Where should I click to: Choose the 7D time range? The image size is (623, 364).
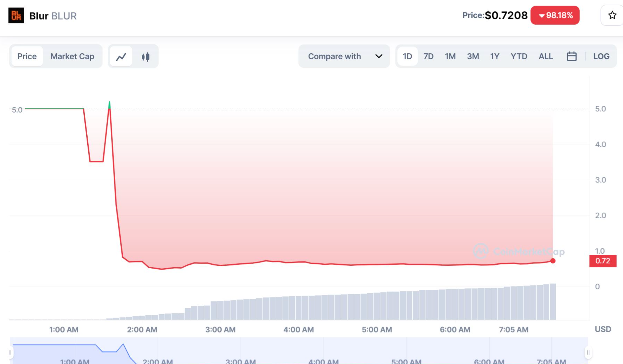[428, 56]
